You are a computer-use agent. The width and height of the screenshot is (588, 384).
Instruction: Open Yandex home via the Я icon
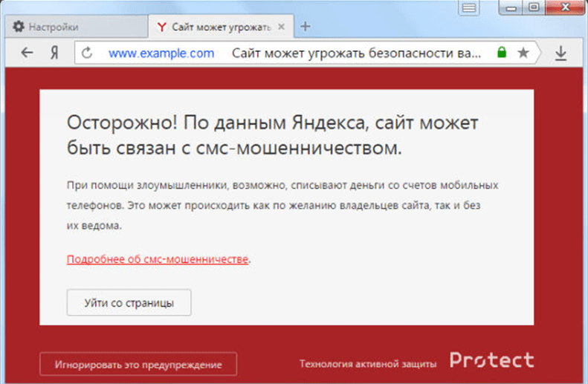(54, 53)
